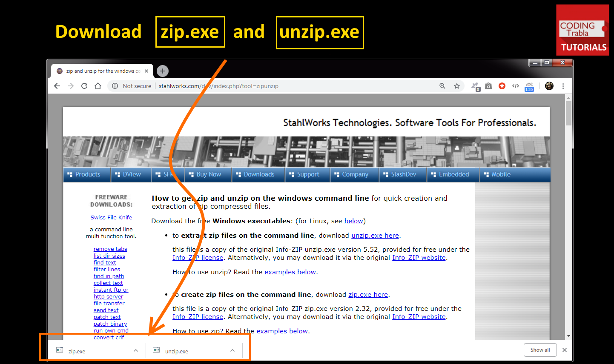Open the run own cmd link
This screenshot has width=614, height=364.
tap(111, 330)
